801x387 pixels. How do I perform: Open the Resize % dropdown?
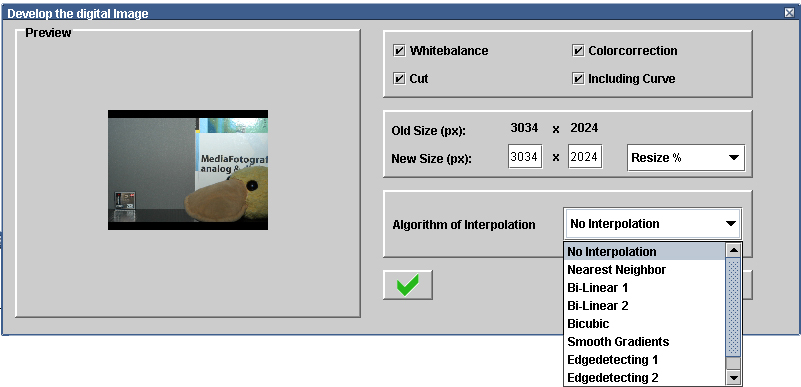click(x=686, y=158)
